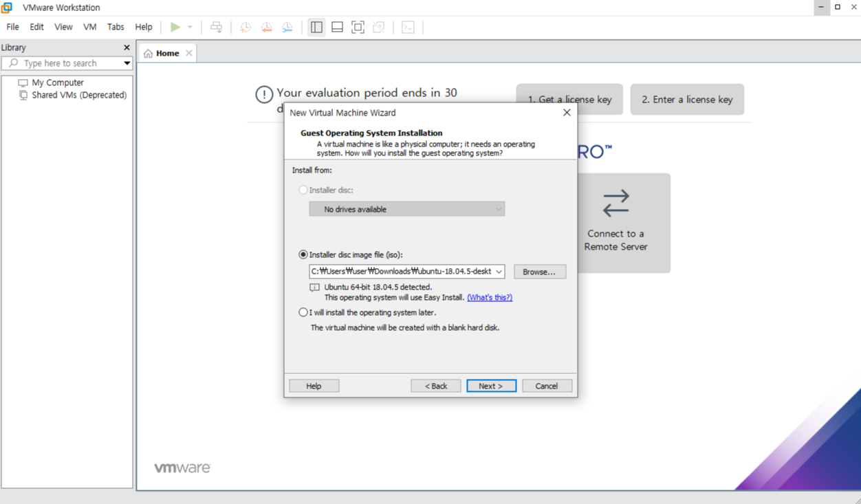Click the VMware Workstation title bar app icon
Viewport: 861px width, 504px height.
coord(7,8)
